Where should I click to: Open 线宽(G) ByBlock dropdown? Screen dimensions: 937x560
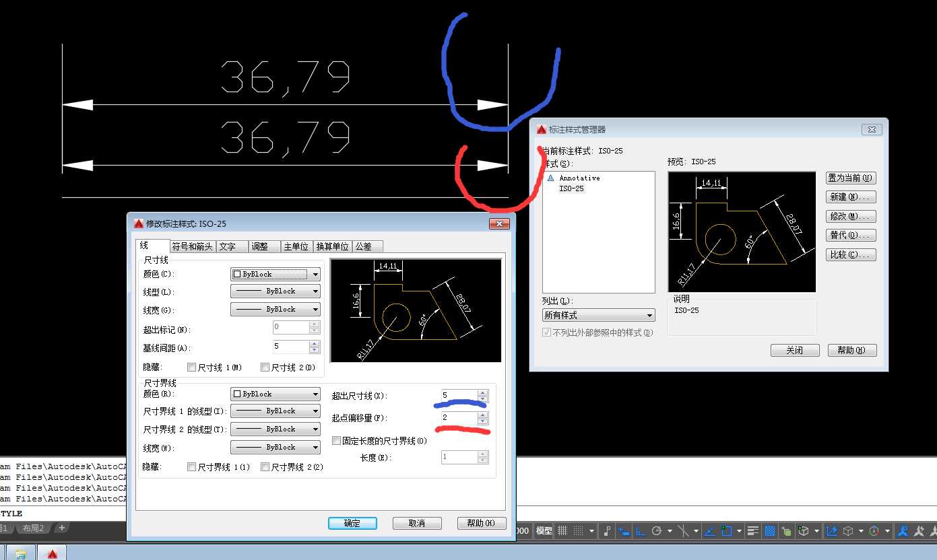(275, 310)
